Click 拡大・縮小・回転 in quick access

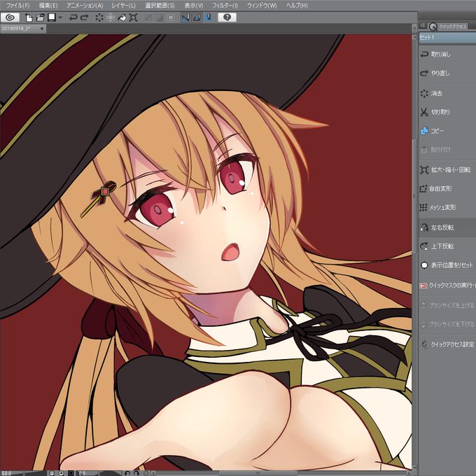click(x=447, y=169)
